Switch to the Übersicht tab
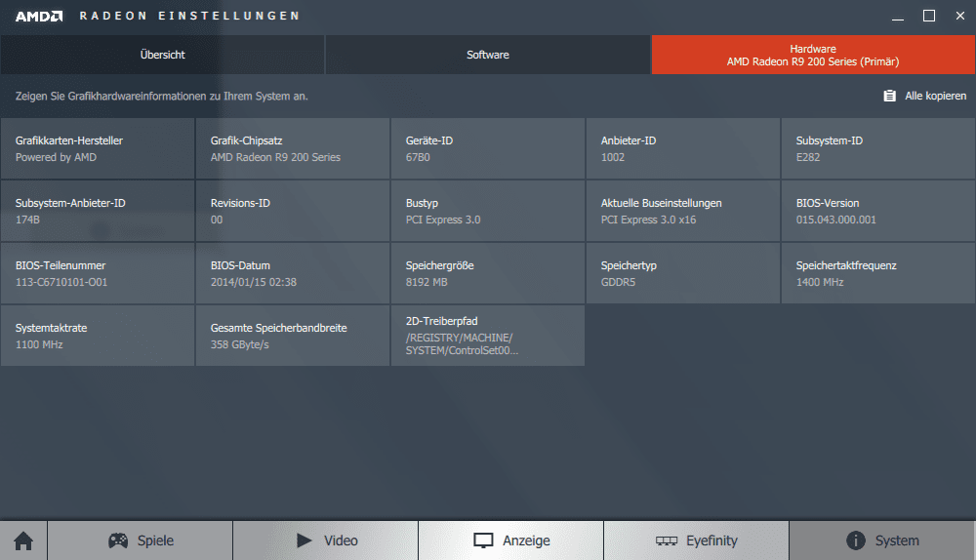Viewport: 976px width, 560px height. [x=162, y=55]
